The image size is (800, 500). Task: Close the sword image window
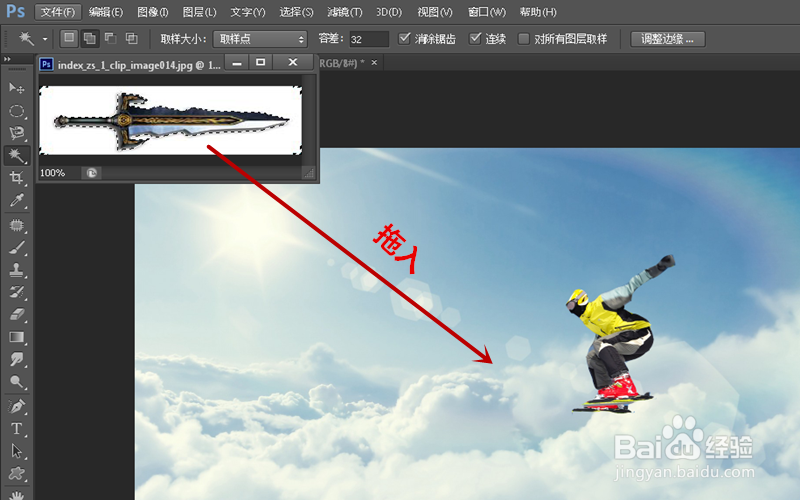[x=292, y=62]
